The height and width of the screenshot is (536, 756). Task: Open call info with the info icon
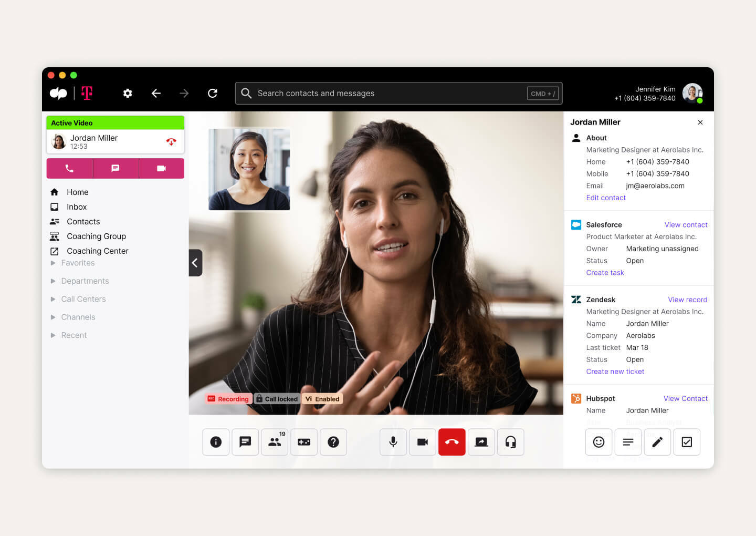click(216, 442)
